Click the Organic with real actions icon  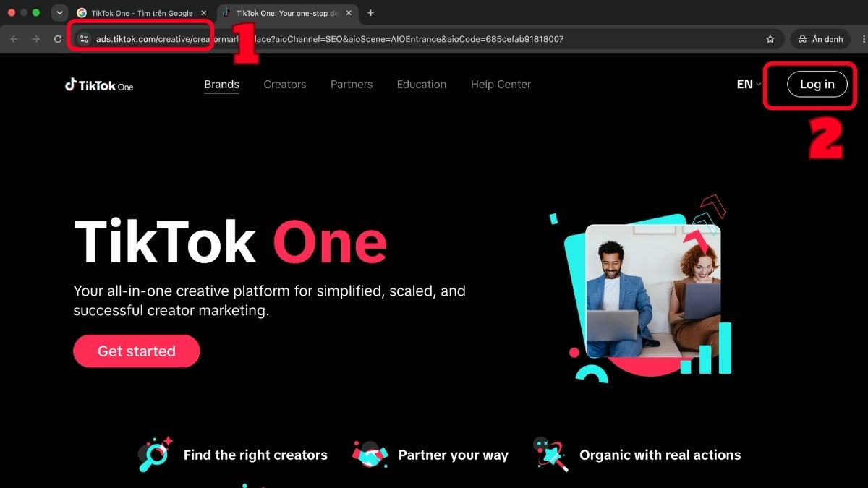click(550, 455)
